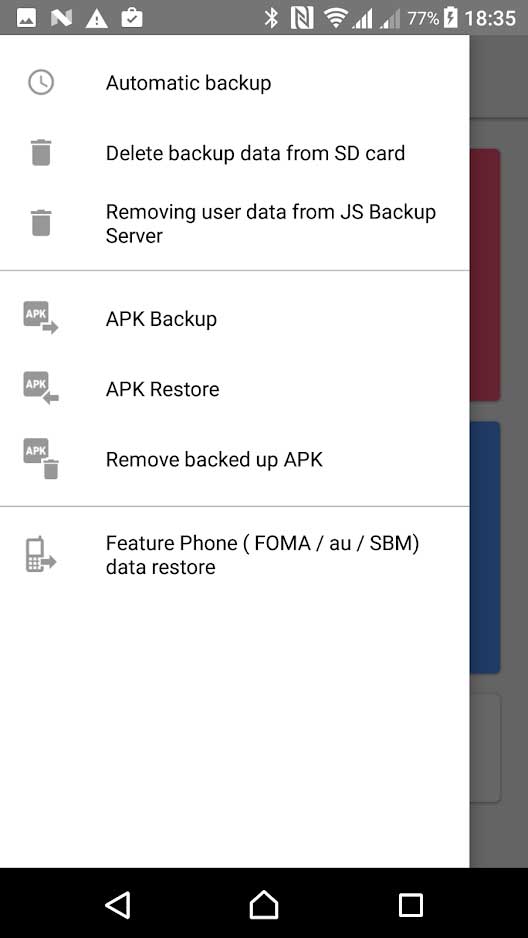Tap the Android home navigation button
The width and height of the screenshot is (528, 938).
(x=264, y=904)
